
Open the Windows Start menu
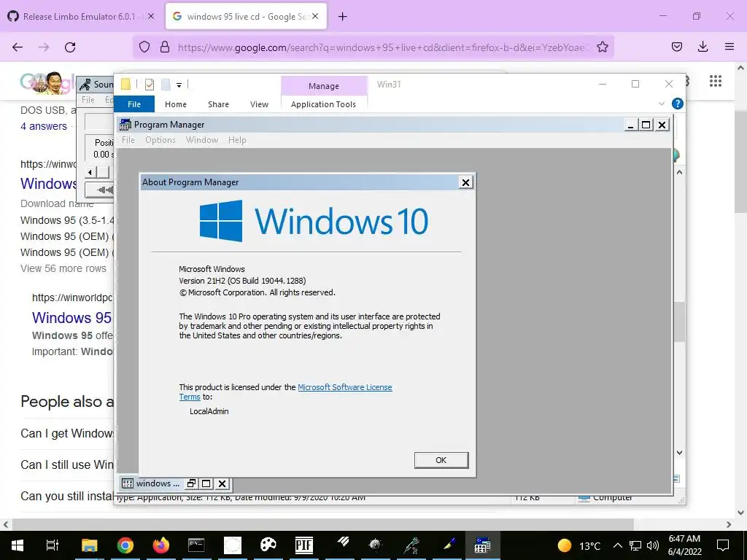[x=18, y=545]
